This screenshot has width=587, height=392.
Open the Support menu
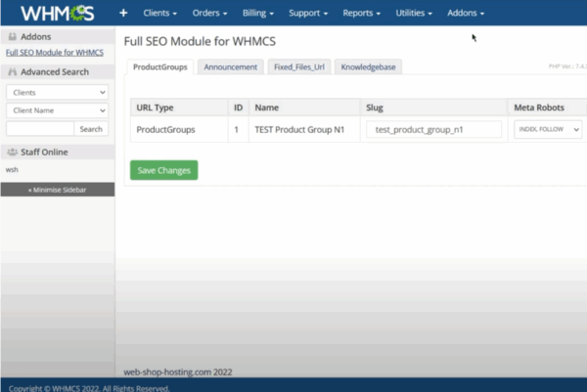[x=309, y=14]
